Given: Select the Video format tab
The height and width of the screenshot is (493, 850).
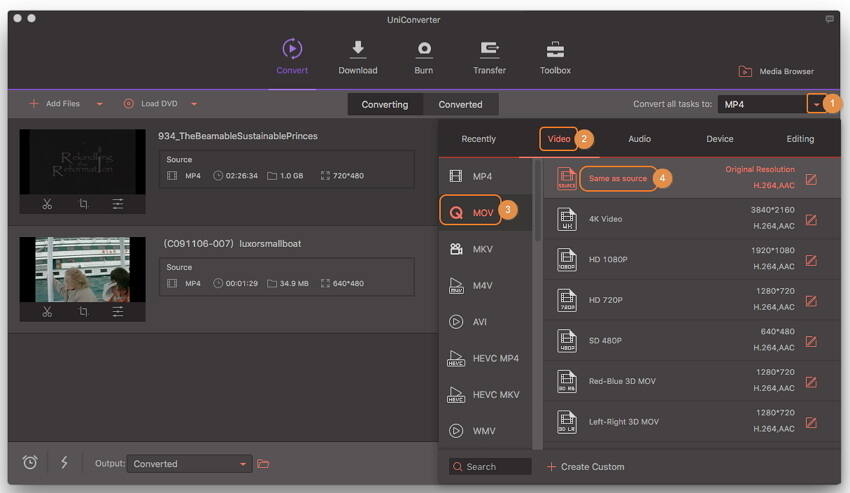Looking at the screenshot, I should [558, 139].
